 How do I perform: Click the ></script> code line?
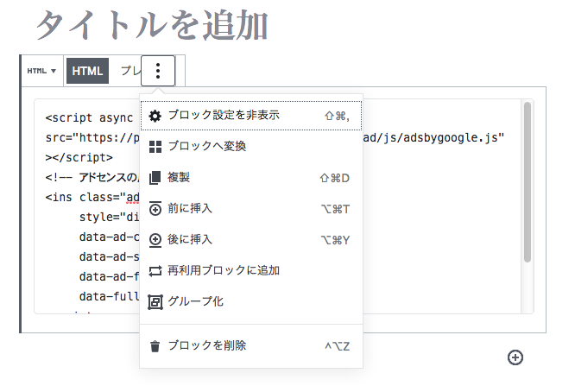(79, 157)
